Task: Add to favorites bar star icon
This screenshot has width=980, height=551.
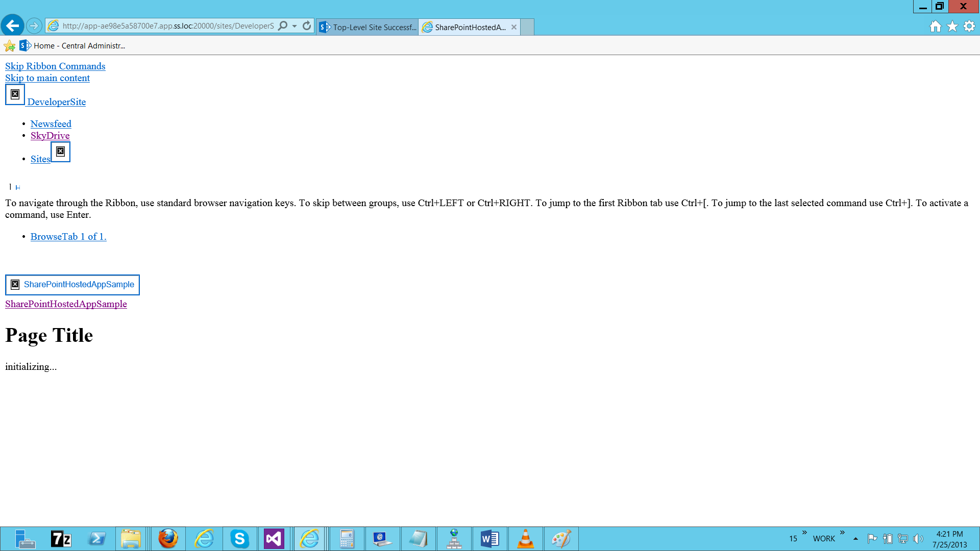Action: pyautogui.click(x=9, y=46)
